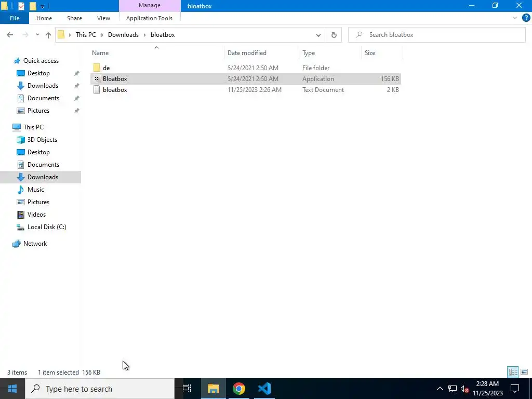Open Documents under This PC
The image size is (532, 399).
point(43,165)
